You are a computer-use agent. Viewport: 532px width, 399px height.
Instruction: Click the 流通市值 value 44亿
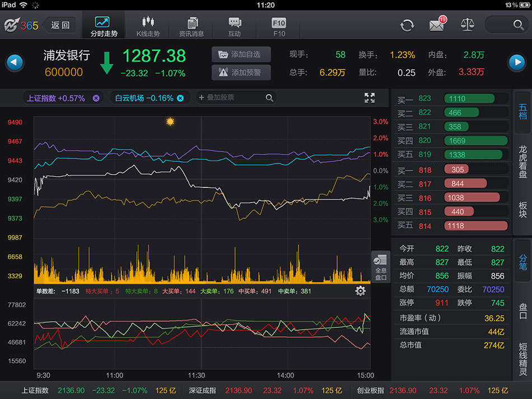(496, 332)
